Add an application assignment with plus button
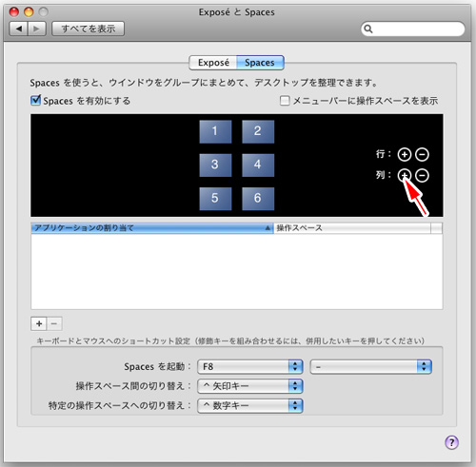Viewport: 476px width, 467px height. [39, 323]
